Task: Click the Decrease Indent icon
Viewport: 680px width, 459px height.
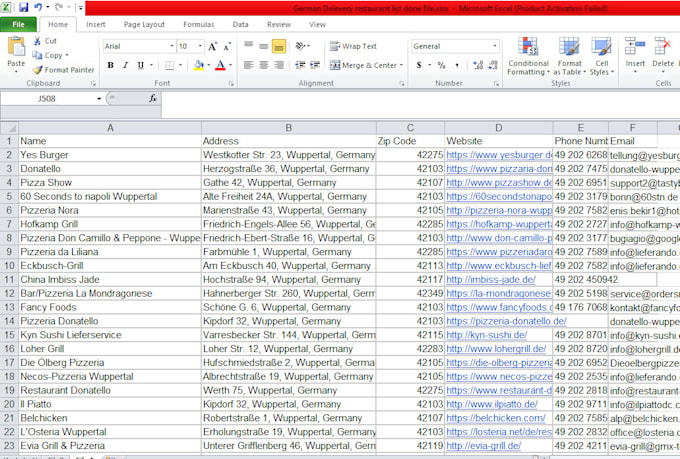Action: [x=300, y=65]
